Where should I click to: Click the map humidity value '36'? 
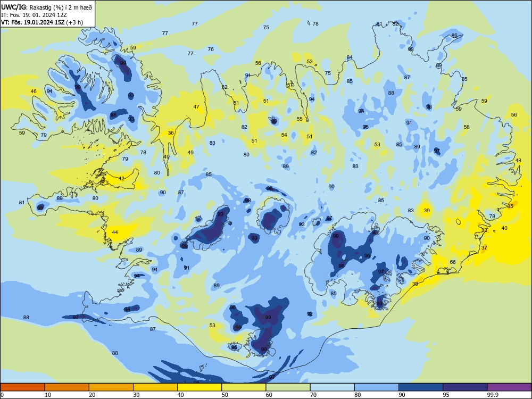(171, 132)
